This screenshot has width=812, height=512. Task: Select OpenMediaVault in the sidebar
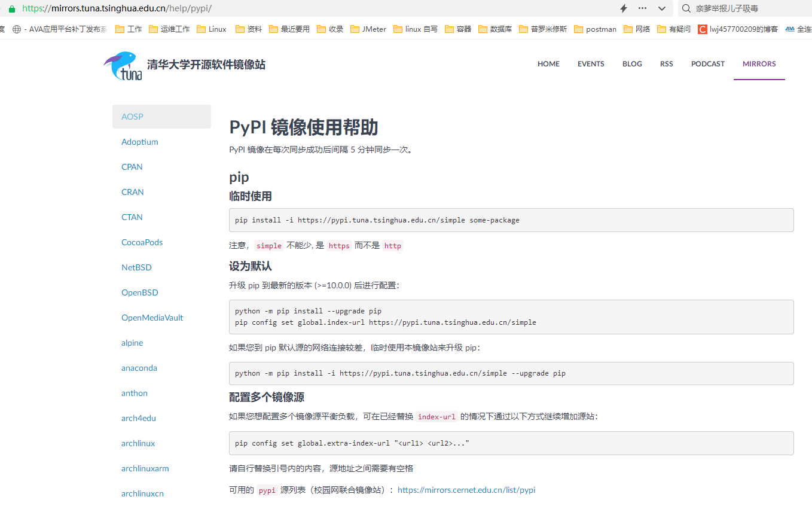pyautogui.click(x=152, y=318)
